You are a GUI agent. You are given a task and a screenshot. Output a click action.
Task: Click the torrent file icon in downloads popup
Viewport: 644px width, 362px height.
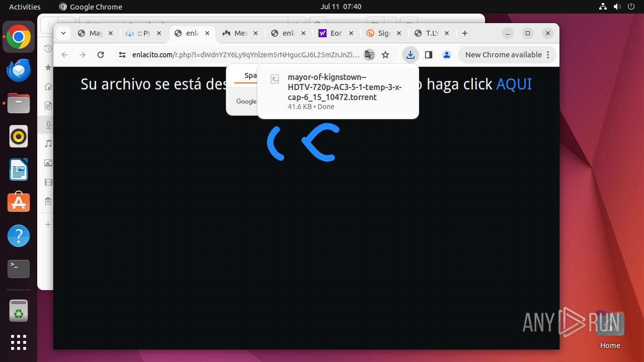click(x=275, y=79)
